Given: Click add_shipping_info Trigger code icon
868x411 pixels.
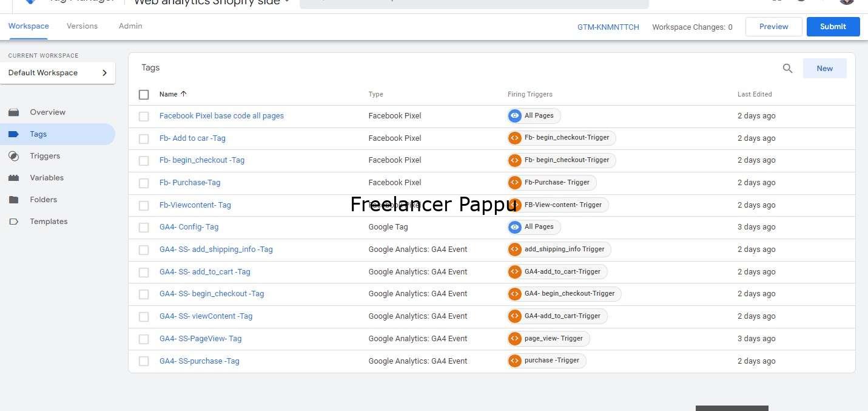Looking at the screenshot, I should (515, 249).
